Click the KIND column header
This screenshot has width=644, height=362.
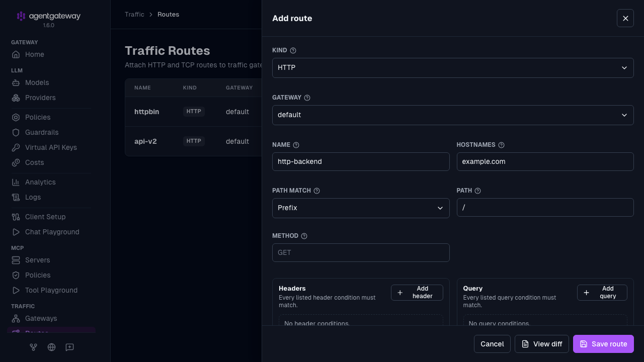[190, 88]
